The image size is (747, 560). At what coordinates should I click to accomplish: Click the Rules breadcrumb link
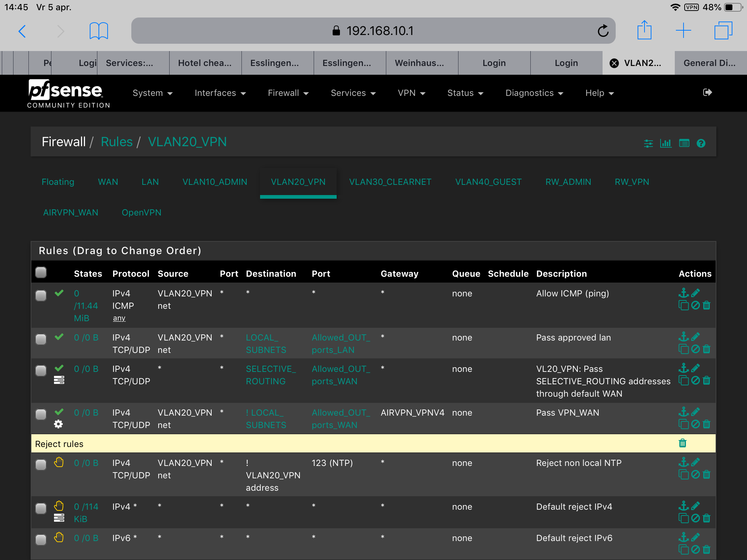(x=117, y=142)
